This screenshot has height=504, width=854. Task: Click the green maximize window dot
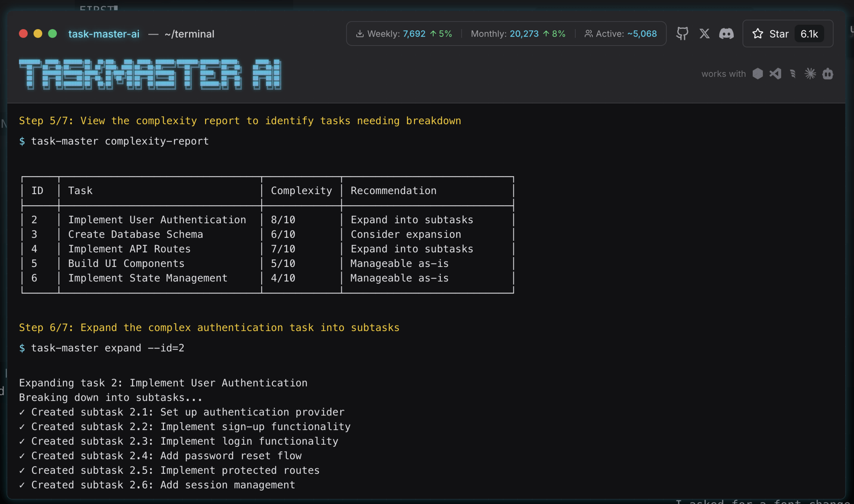52,34
